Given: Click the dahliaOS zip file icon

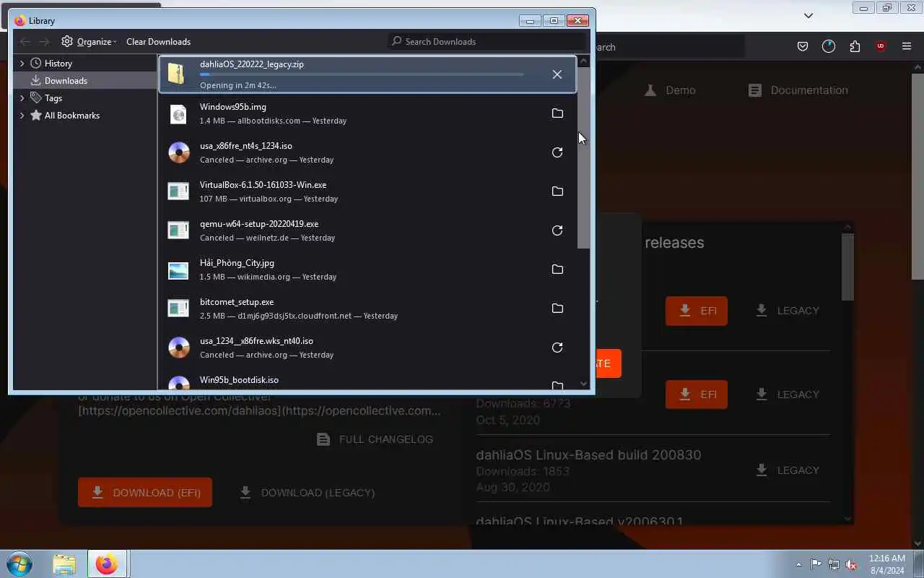Looking at the screenshot, I should 177,74.
